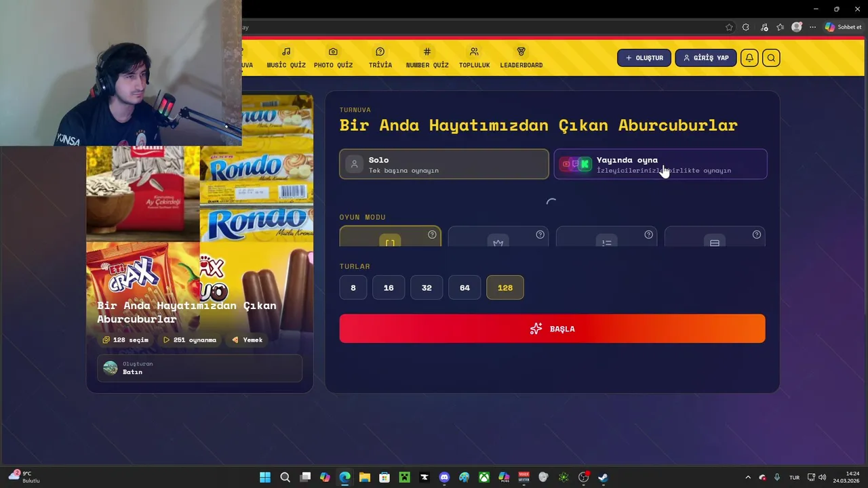
Task: Open the browser profile avatar
Action: tap(797, 27)
